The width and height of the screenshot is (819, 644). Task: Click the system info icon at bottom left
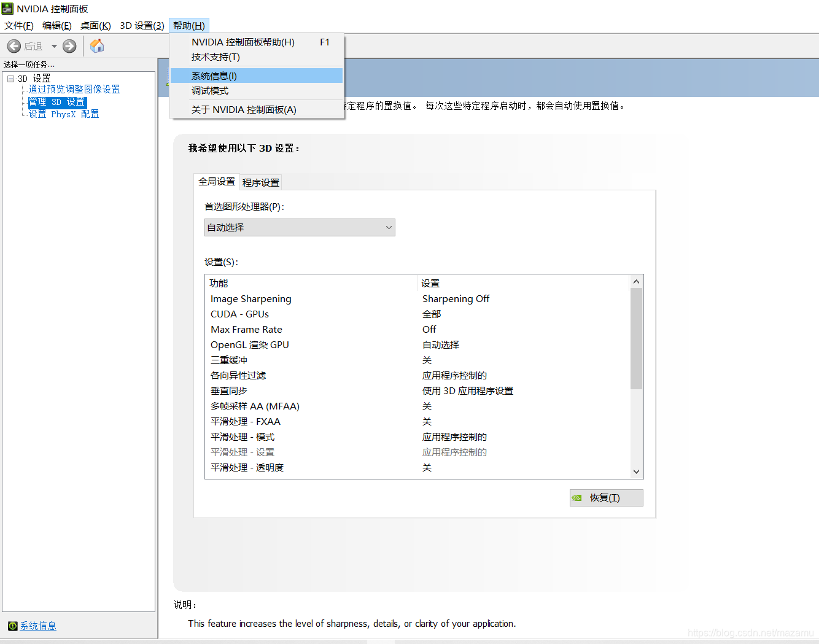pos(12,626)
